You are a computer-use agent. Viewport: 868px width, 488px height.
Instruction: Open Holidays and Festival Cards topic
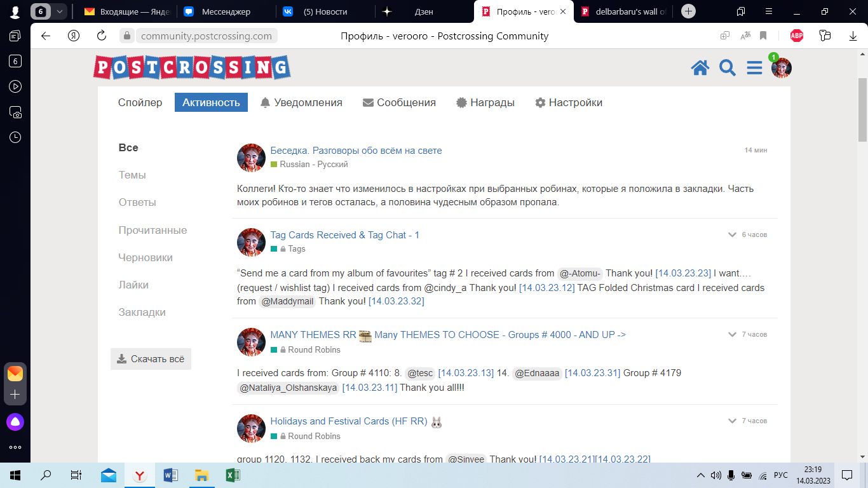356,421
